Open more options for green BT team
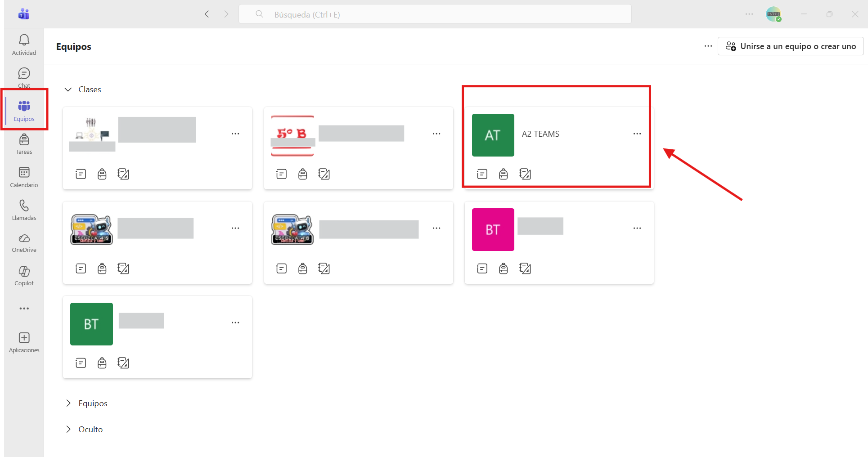This screenshot has width=868, height=457. tap(235, 323)
